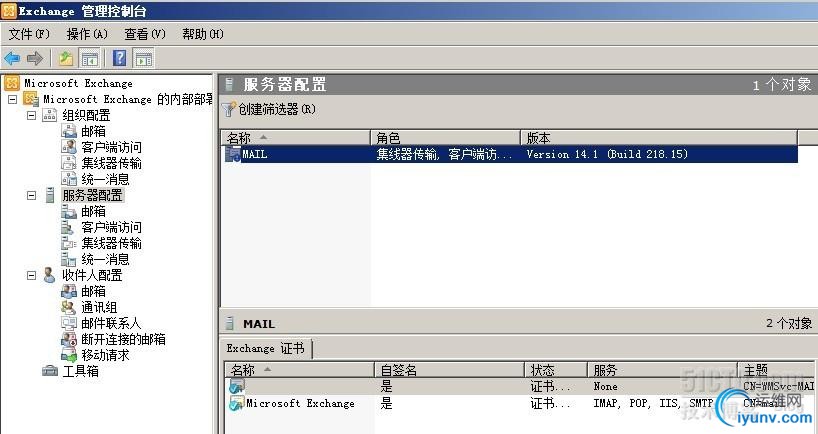Select 断开连接的邮箱 in the tree
818x434 pixels.
pos(124,339)
